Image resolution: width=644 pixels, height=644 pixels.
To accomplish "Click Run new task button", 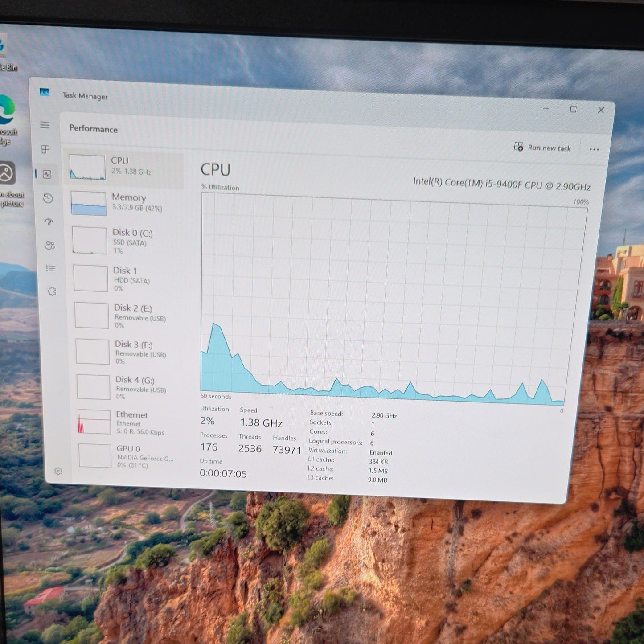I will tap(542, 148).
